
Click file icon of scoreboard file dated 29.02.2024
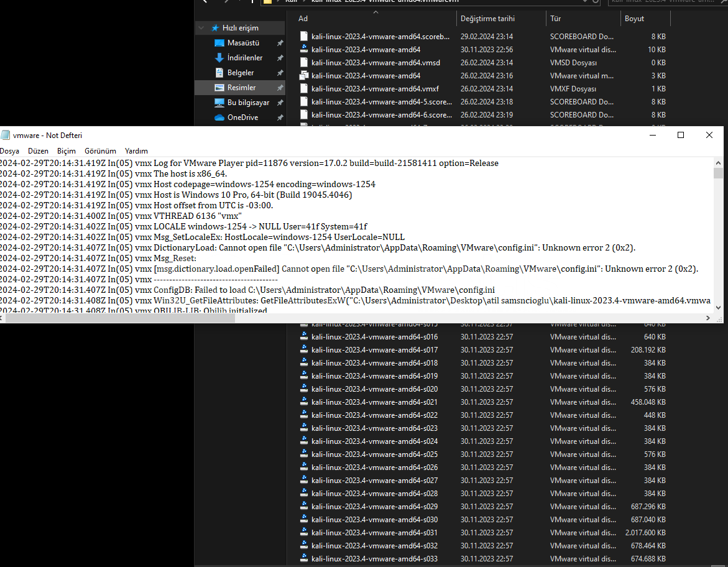point(304,36)
